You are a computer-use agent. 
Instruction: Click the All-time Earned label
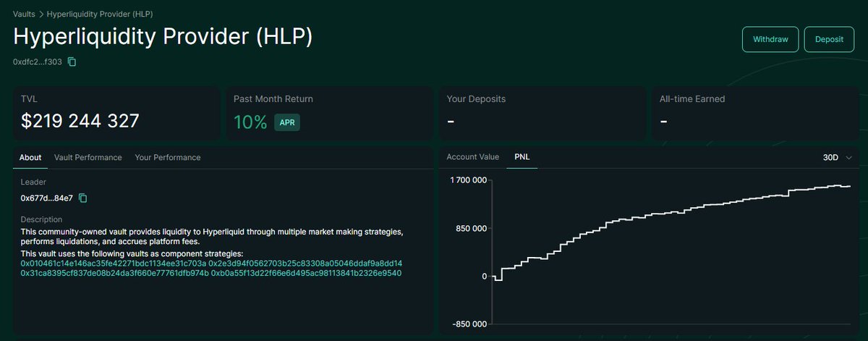pos(692,98)
